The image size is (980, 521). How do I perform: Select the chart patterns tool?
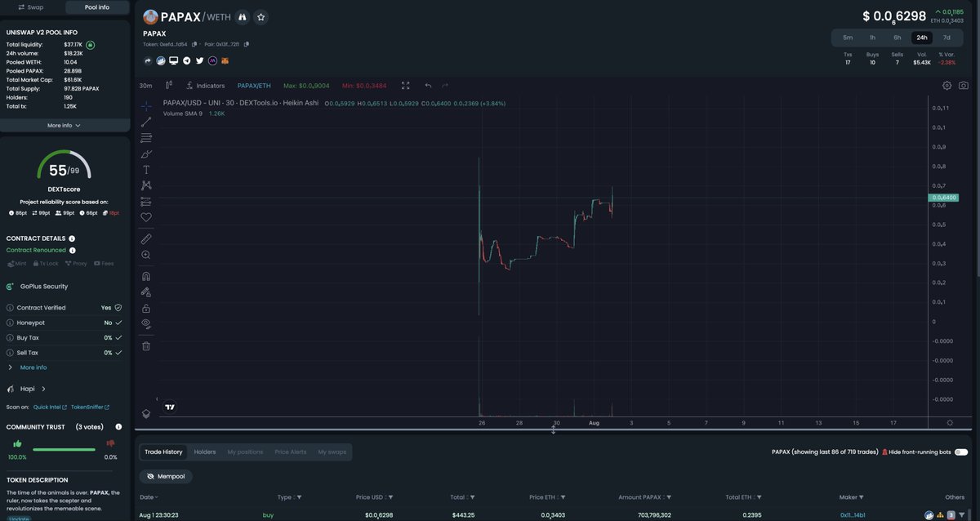tap(146, 185)
